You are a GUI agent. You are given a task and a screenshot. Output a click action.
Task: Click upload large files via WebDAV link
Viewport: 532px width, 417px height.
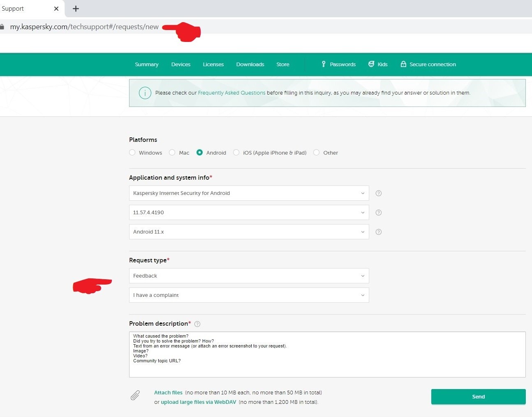click(199, 402)
